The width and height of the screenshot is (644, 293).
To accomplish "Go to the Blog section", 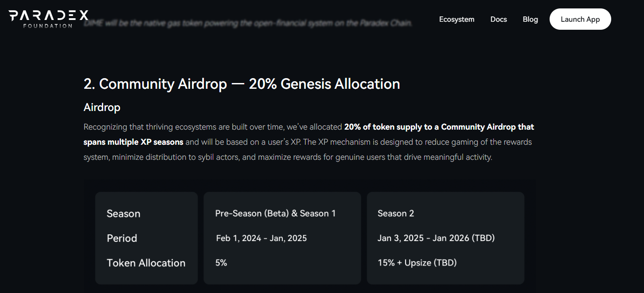I will [x=530, y=19].
